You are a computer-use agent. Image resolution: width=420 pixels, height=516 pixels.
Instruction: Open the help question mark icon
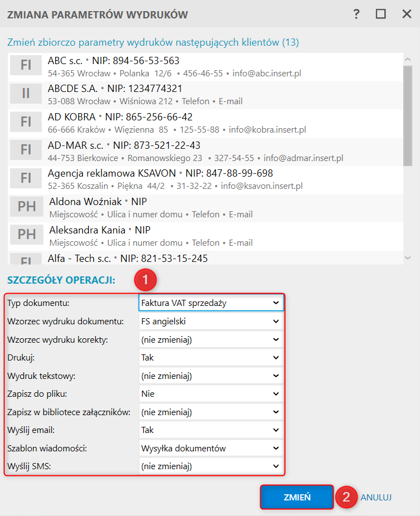[x=356, y=14]
